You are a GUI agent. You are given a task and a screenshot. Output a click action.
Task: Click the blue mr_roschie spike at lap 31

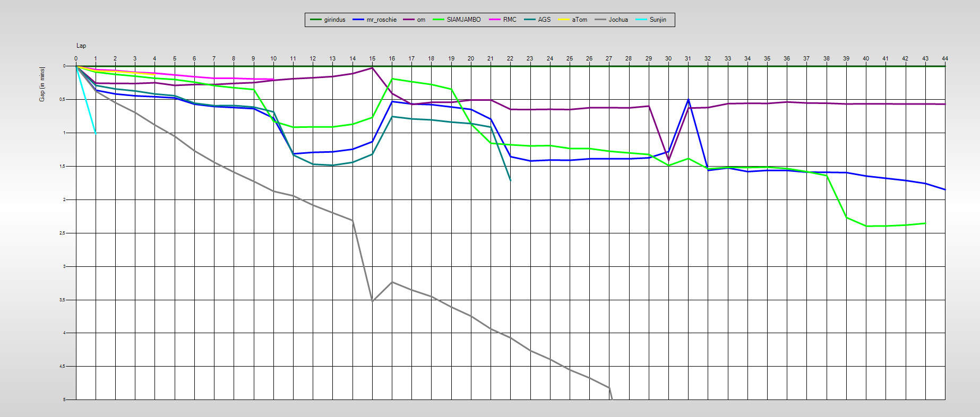688,100
